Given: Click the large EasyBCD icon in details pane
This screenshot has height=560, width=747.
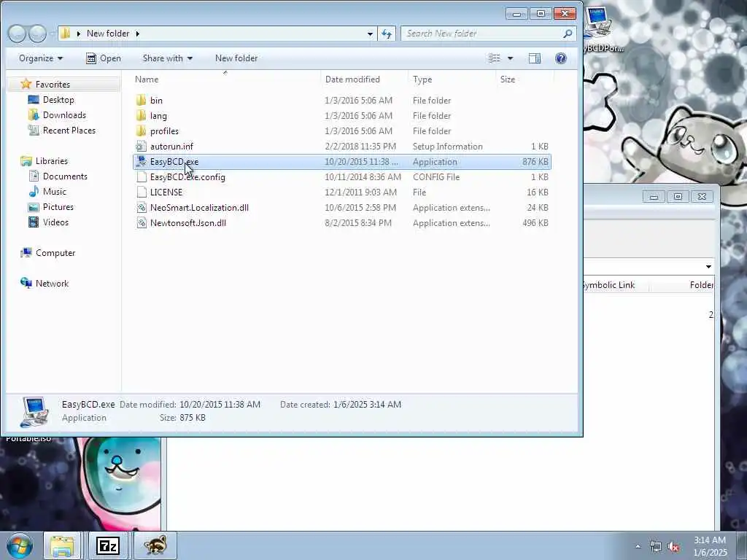Looking at the screenshot, I should (34, 411).
